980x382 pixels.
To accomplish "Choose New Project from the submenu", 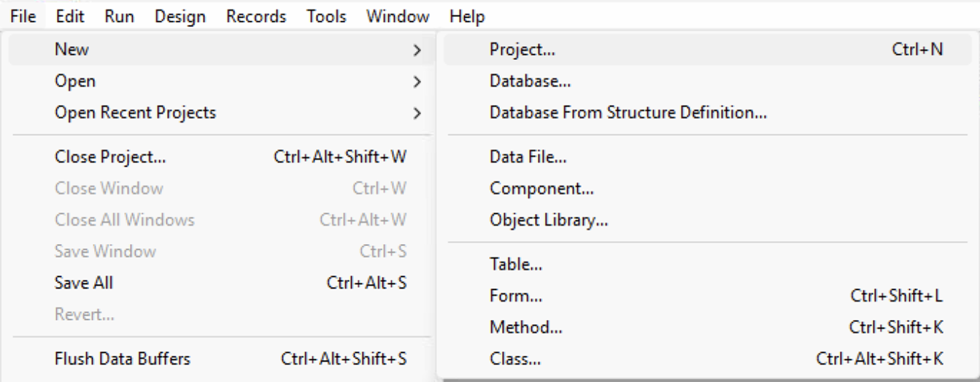I will coord(522,50).
